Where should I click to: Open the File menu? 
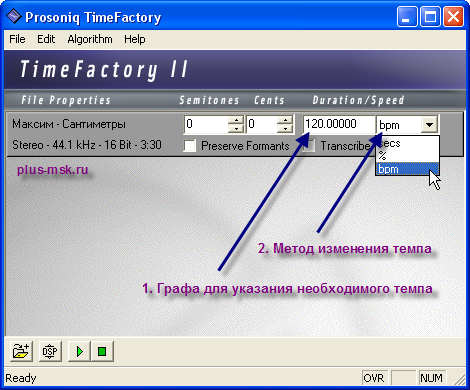[x=17, y=39]
